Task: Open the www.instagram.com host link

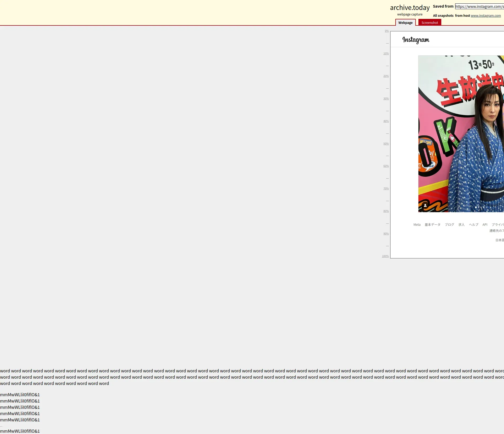Action: 486,16
